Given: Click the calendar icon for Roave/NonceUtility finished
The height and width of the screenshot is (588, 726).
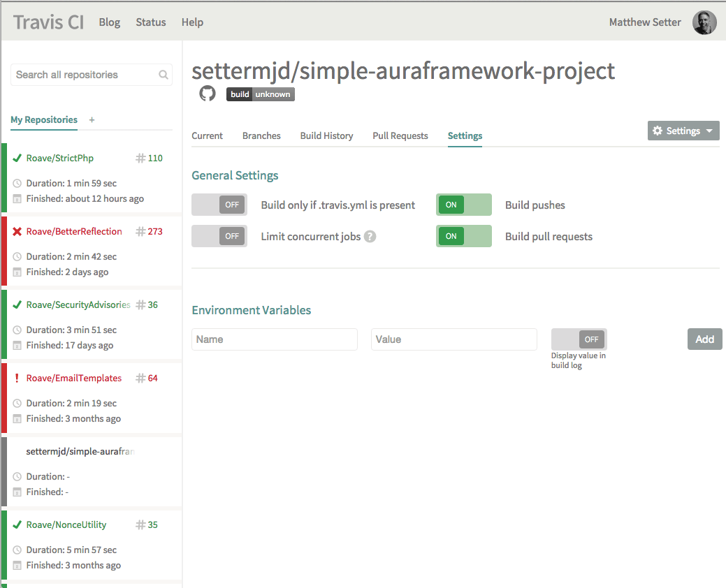Looking at the screenshot, I should tap(17, 566).
